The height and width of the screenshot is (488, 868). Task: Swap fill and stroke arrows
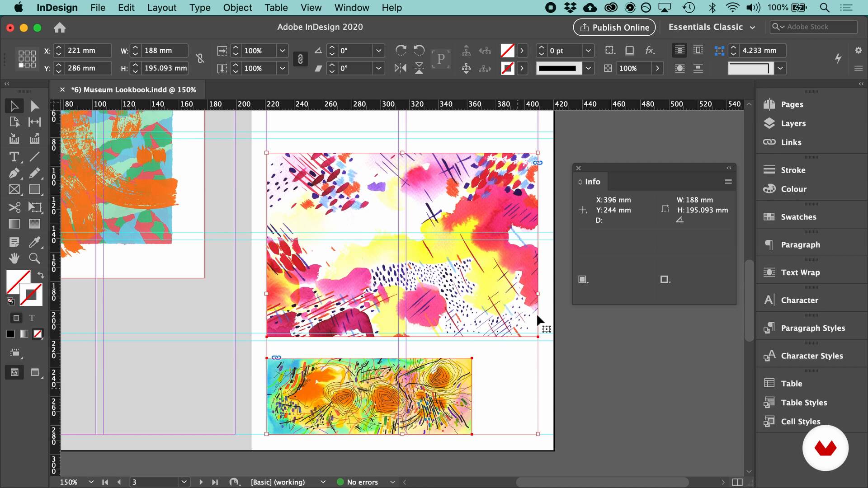(x=41, y=275)
